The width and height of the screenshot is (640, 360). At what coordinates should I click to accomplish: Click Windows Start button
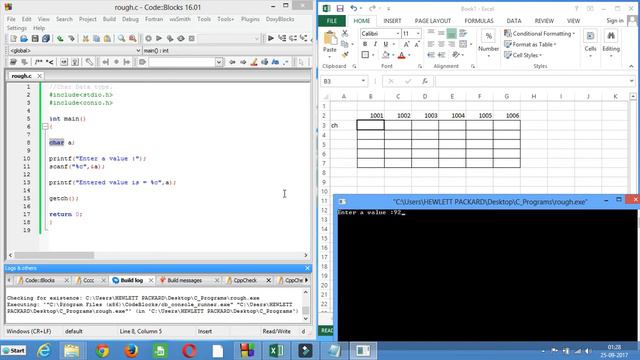[14, 351]
